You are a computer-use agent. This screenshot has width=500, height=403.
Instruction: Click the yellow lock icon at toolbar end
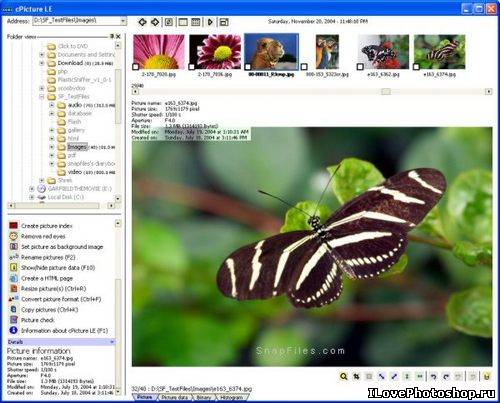pyautogui.click(x=487, y=376)
